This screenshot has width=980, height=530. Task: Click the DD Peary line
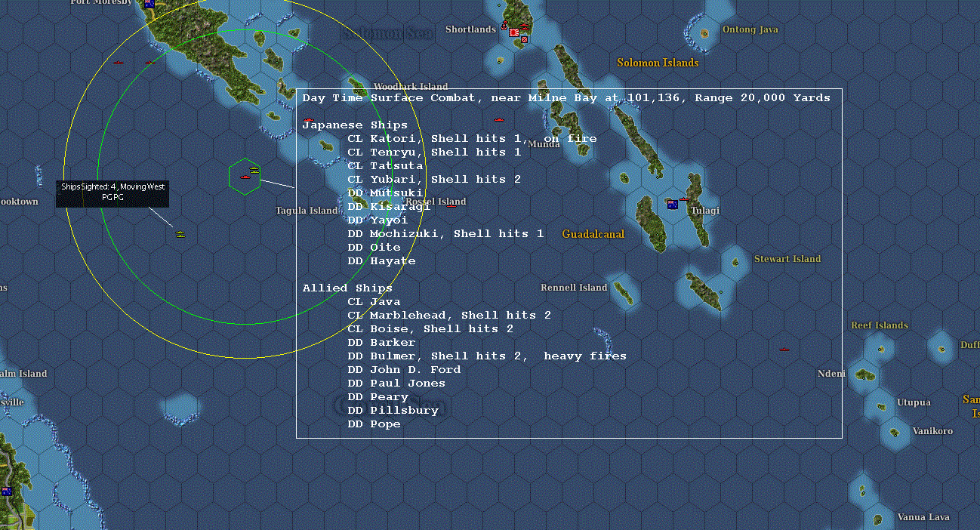click(x=378, y=397)
